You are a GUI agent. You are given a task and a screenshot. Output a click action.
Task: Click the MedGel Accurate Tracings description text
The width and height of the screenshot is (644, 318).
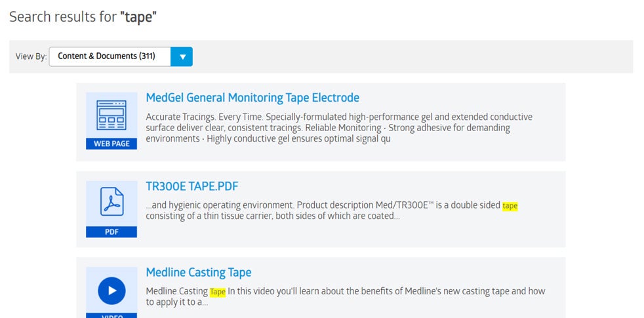338,128
